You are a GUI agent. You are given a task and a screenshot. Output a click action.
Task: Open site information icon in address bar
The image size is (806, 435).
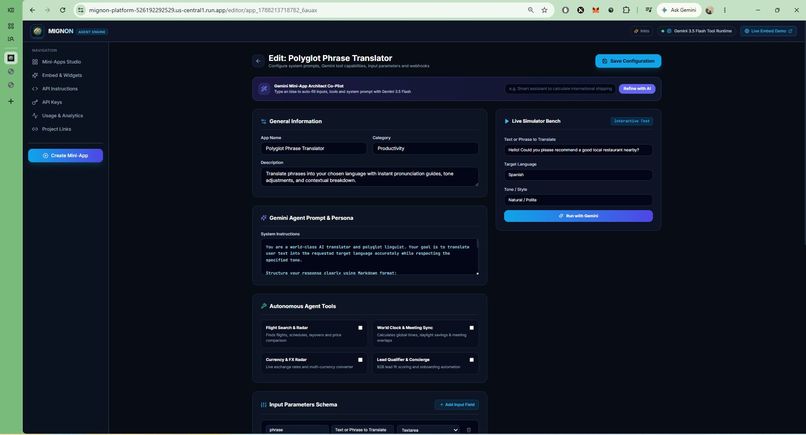pyautogui.click(x=81, y=10)
